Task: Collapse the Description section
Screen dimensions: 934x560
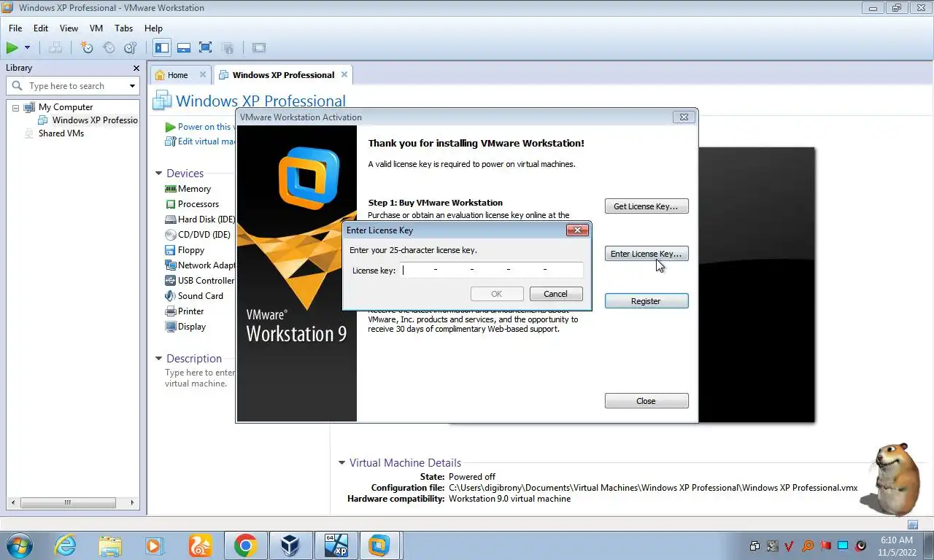Action: tap(159, 359)
